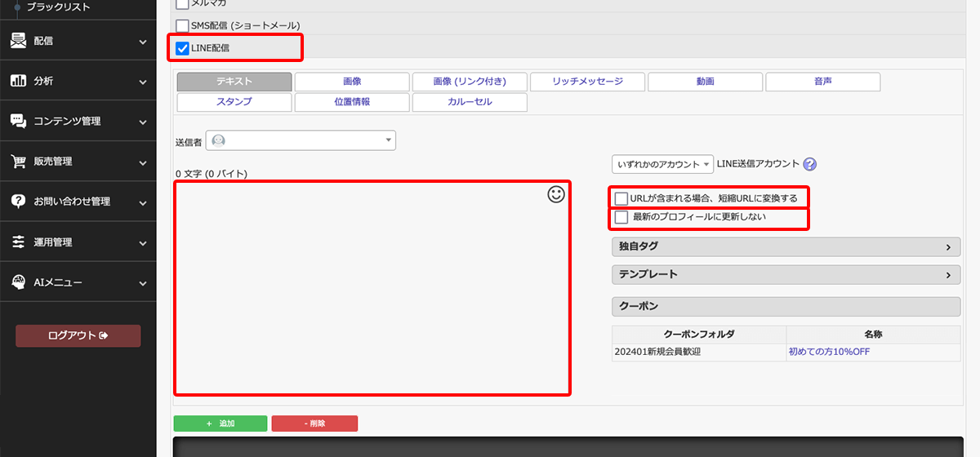This screenshot has width=980, height=457.
Task: Click the コンテンツ管理 chat bubble icon
Action: point(18,121)
